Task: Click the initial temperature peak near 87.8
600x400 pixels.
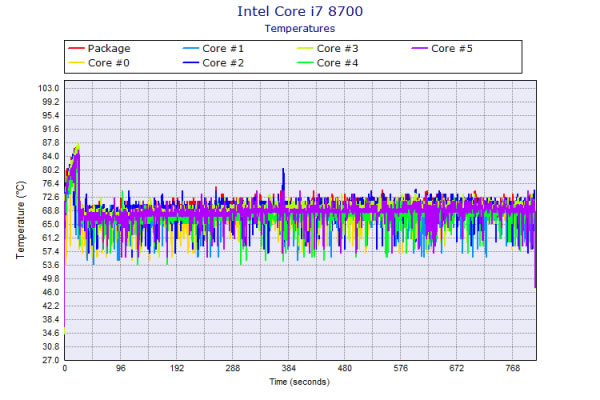Action: 78,145
